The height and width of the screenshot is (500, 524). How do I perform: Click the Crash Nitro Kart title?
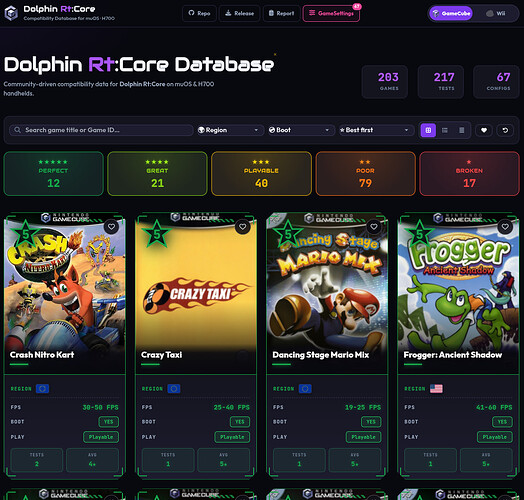[42, 355]
